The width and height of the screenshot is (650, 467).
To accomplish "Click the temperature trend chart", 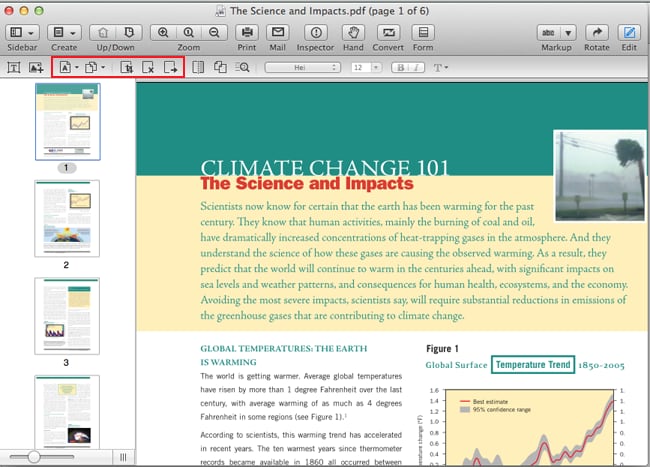I will coord(529,427).
